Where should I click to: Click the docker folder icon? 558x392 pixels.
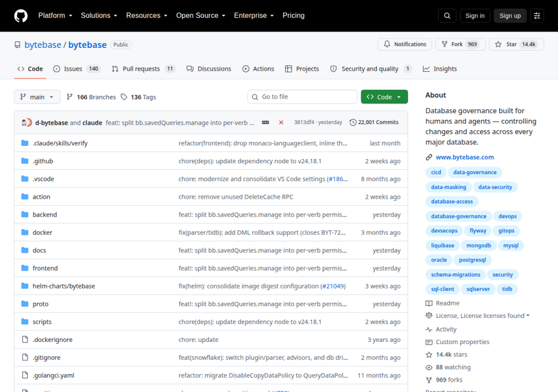tap(25, 232)
